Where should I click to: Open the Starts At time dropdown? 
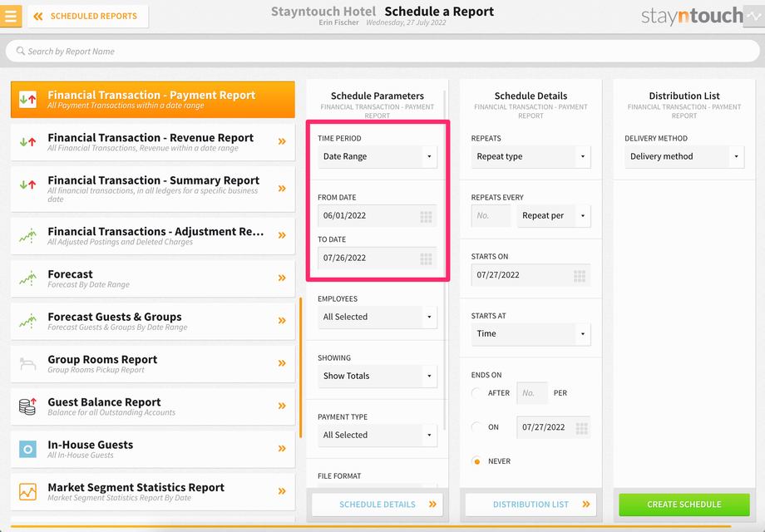point(531,334)
